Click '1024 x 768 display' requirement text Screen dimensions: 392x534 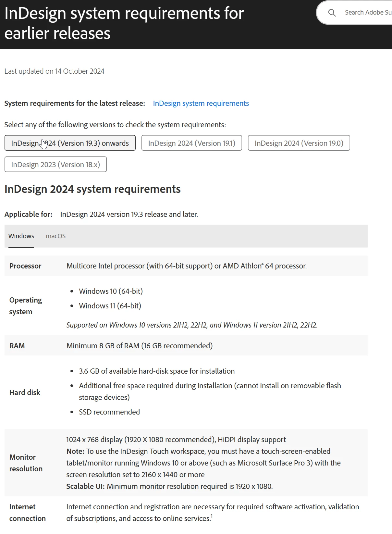(176, 440)
